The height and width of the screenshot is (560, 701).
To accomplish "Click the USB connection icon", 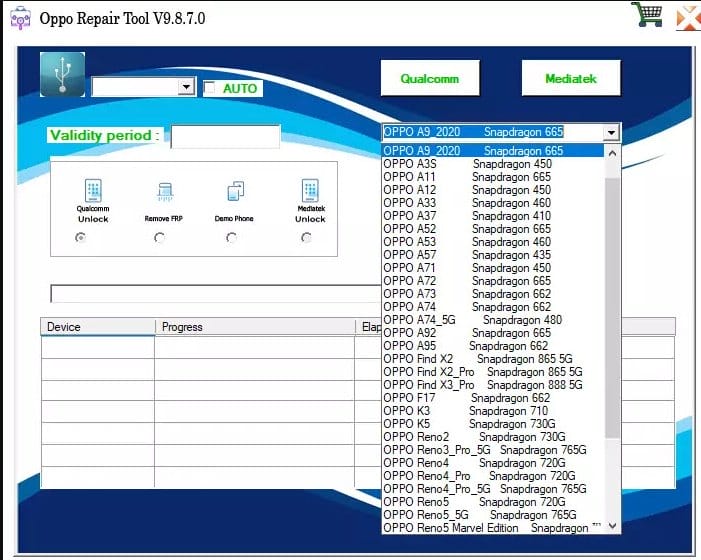I will (63, 75).
